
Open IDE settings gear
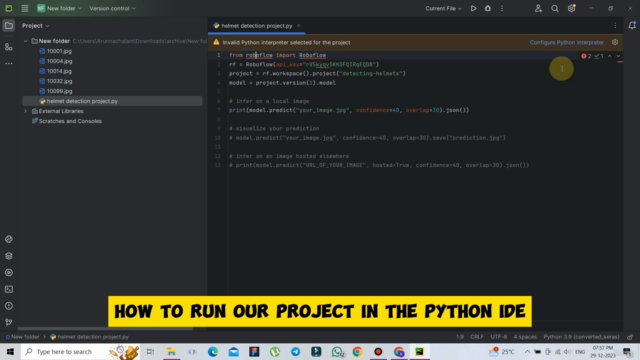point(571,8)
